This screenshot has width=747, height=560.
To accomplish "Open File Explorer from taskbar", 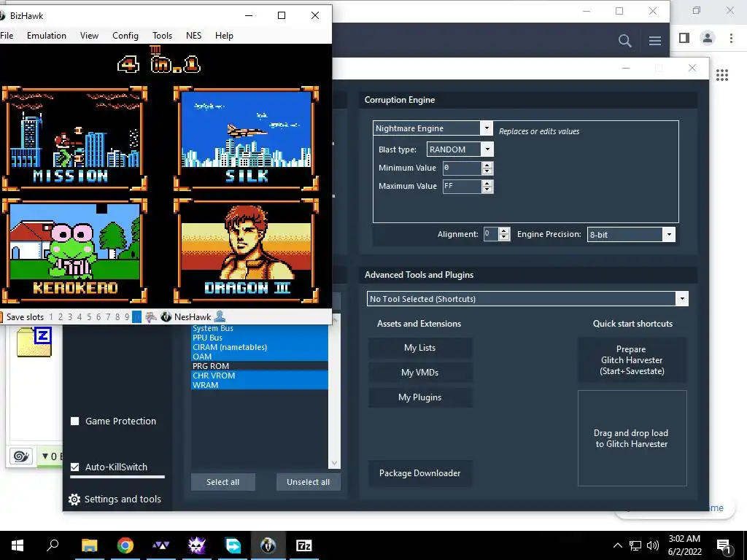I will 89,545.
